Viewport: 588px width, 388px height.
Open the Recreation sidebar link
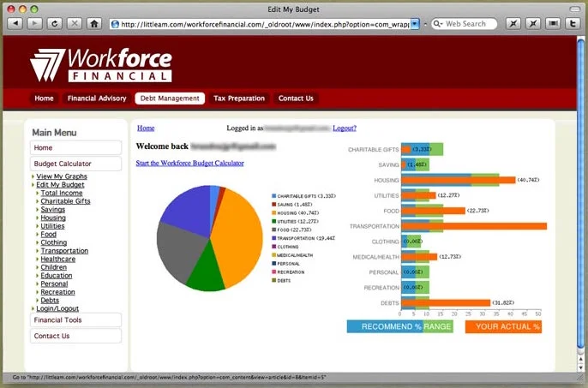tap(57, 292)
